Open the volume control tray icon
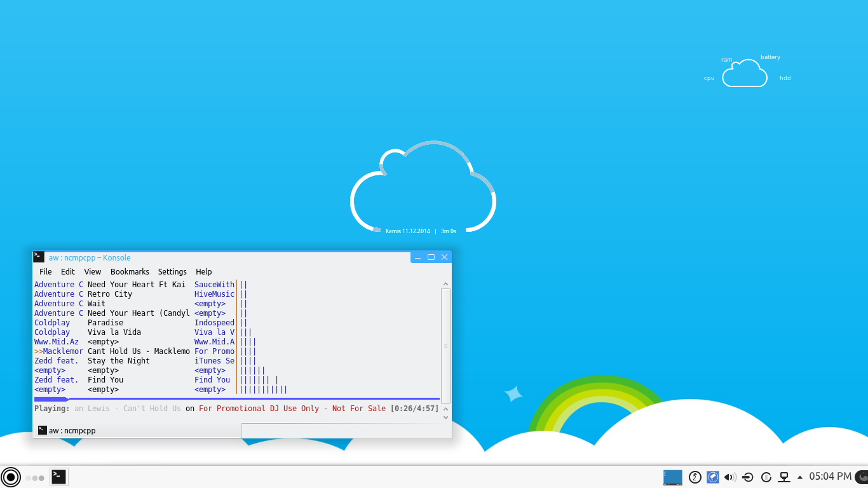 point(730,477)
